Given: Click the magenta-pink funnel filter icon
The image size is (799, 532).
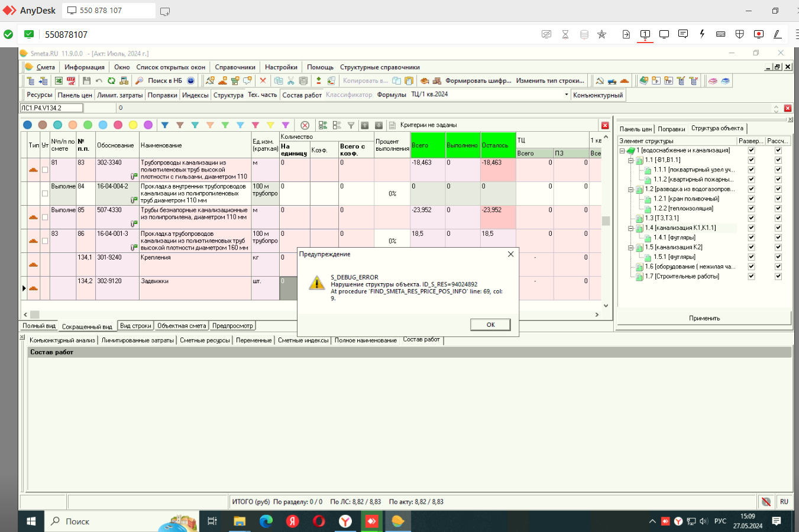Looking at the screenshot, I should click(255, 125).
